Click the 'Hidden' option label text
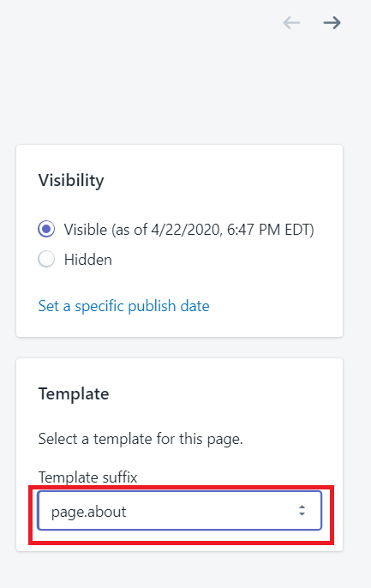371x588 pixels. (88, 260)
